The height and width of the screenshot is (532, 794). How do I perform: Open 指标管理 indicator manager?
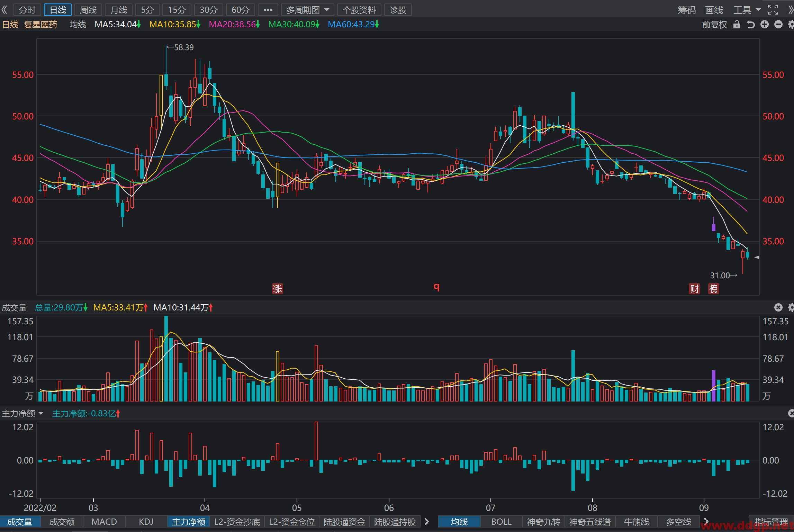771,522
